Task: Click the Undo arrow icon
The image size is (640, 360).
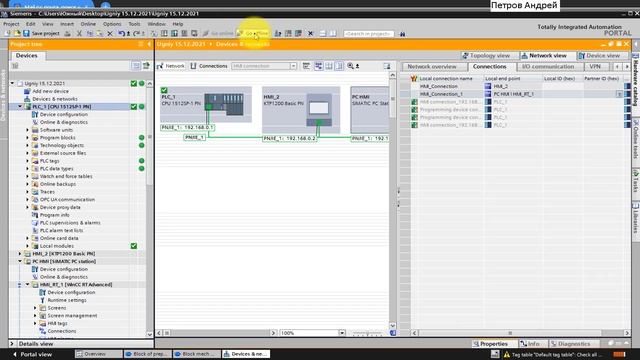Action: [121, 33]
